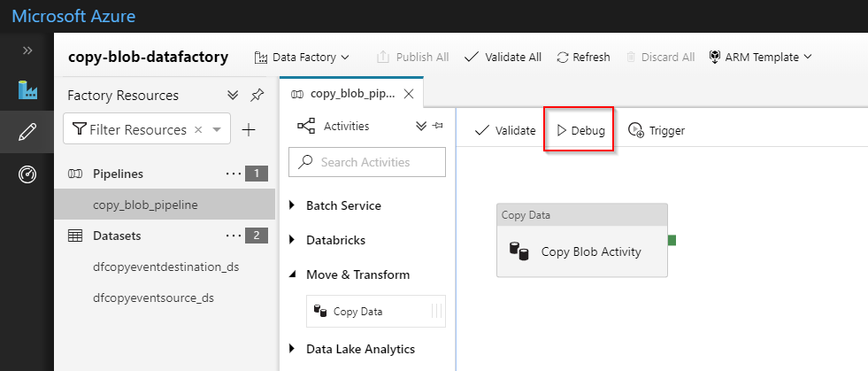Image resolution: width=868 pixels, height=371 pixels.
Task: Click Refresh in top toolbar
Action: point(583,57)
